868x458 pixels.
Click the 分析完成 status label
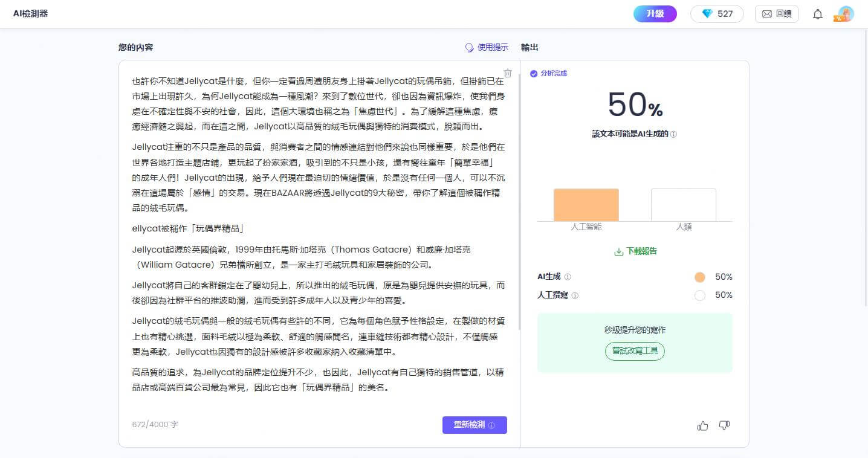pos(549,73)
